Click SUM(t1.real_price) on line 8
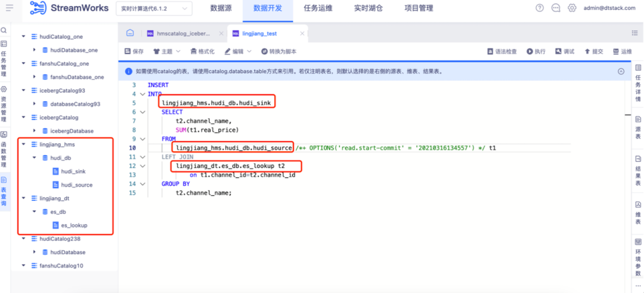 [x=207, y=130]
